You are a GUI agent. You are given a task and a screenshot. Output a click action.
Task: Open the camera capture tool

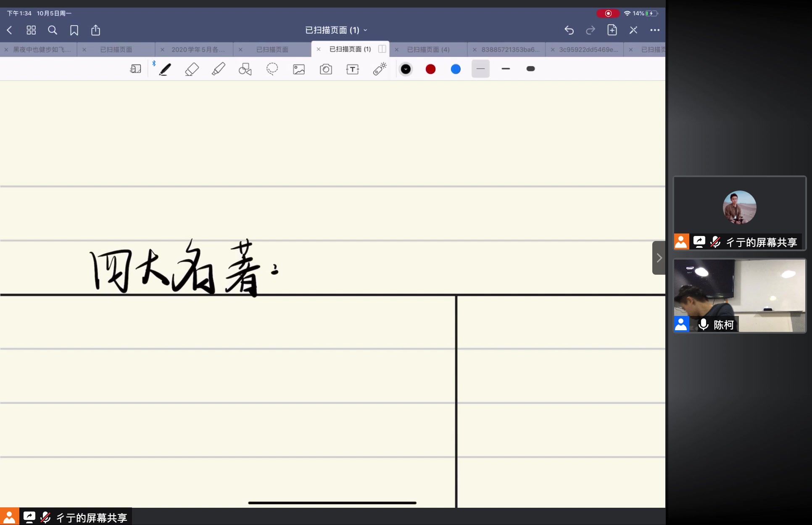[x=326, y=69]
